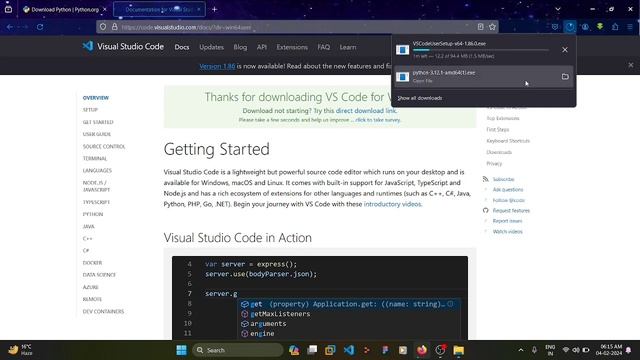The height and width of the screenshot is (360, 640).
Task: Open the Extensions page in navbar
Action: [x=292, y=47]
